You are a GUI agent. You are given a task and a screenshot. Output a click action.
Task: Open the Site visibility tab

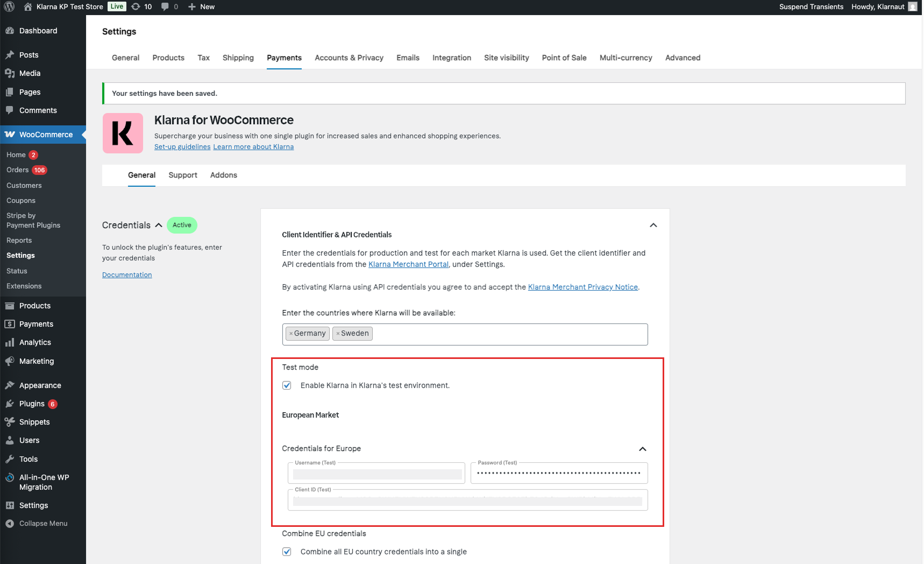tap(506, 58)
